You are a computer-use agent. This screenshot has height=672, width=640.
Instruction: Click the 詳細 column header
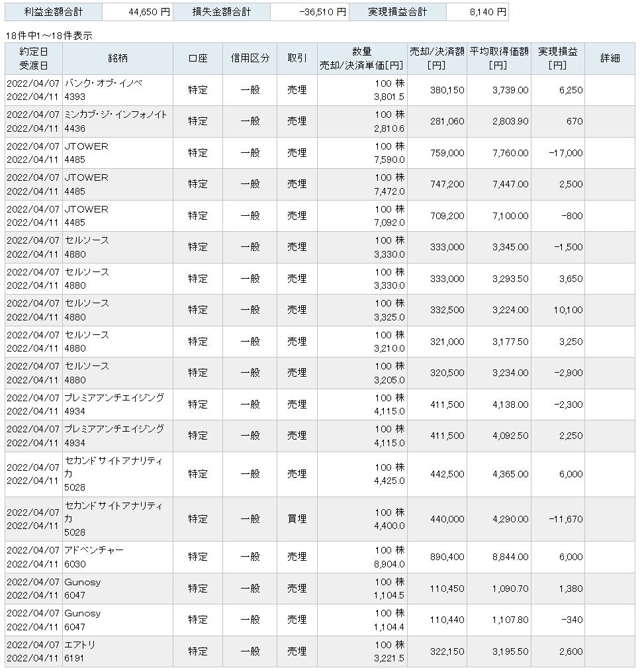tap(610, 58)
